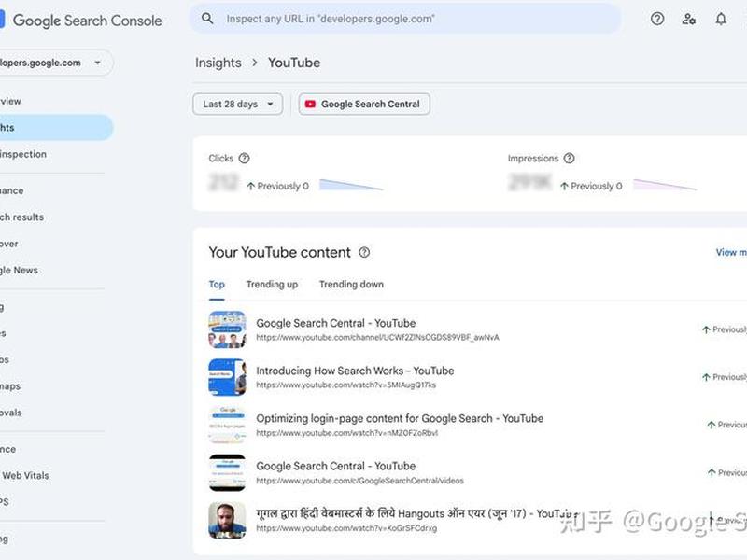Click the URL ending in nMZ0FZoRbvI
This screenshot has width=747, height=560.
click(346, 433)
